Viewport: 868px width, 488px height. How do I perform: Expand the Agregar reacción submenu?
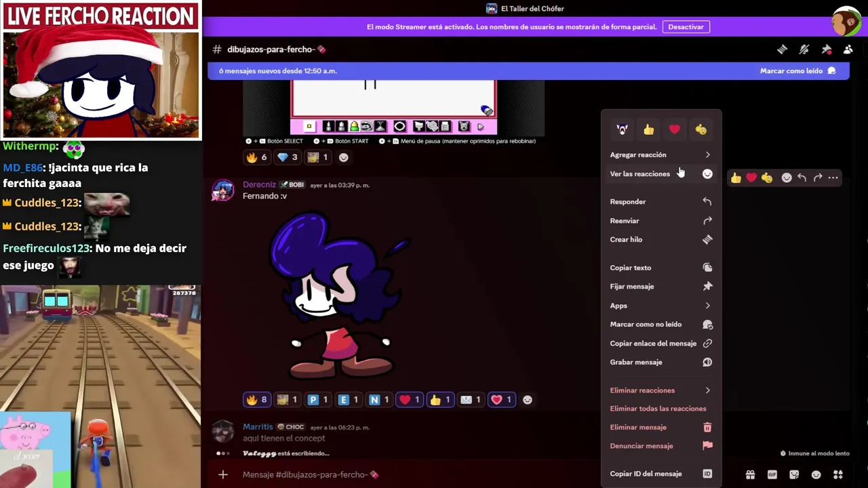coord(661,155)
